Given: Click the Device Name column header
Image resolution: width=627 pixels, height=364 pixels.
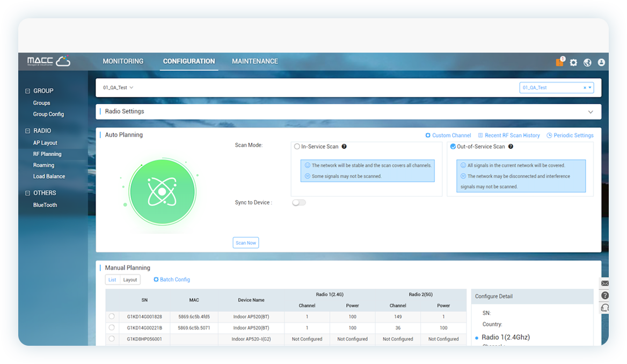Looking at the screenshot, I should 251,300.
